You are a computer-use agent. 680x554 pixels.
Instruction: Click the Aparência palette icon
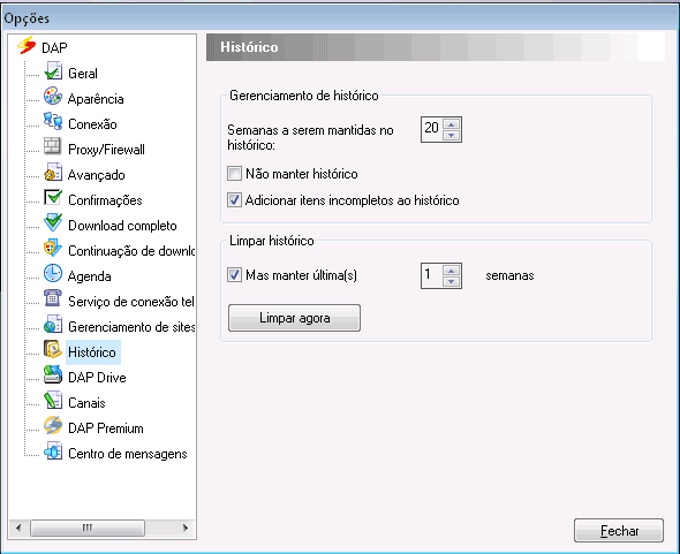(x=53, y=96)
